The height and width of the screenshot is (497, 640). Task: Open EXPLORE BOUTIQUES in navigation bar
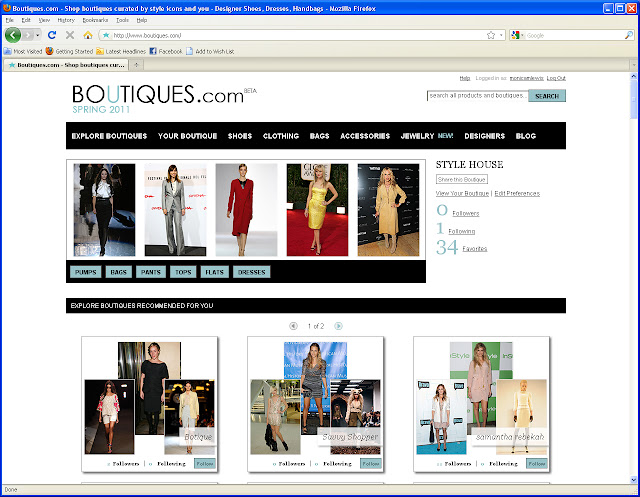109,136
